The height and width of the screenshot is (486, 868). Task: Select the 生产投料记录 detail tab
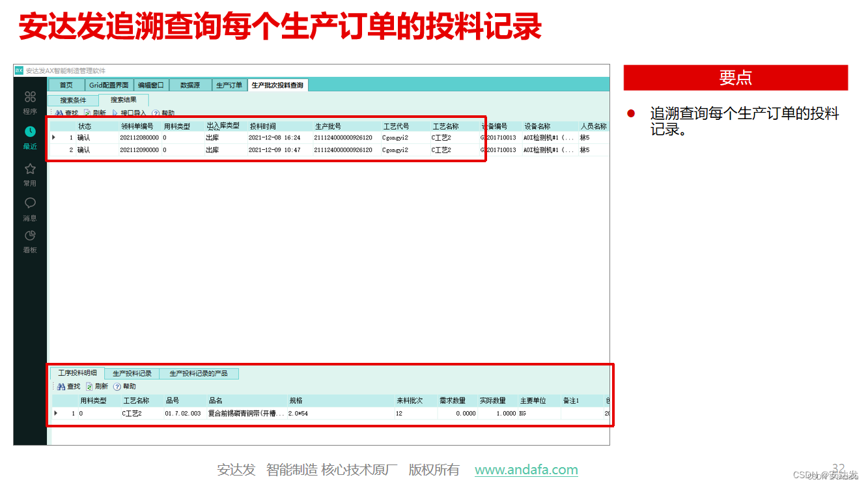point(132,374)
